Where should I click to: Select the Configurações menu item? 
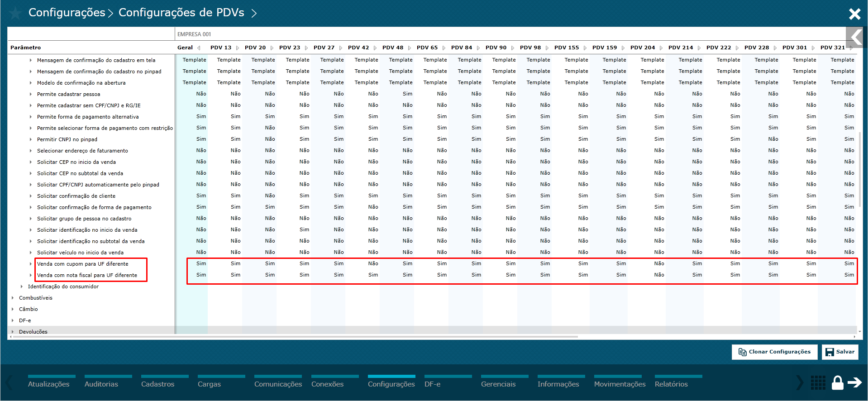[391, 384]
